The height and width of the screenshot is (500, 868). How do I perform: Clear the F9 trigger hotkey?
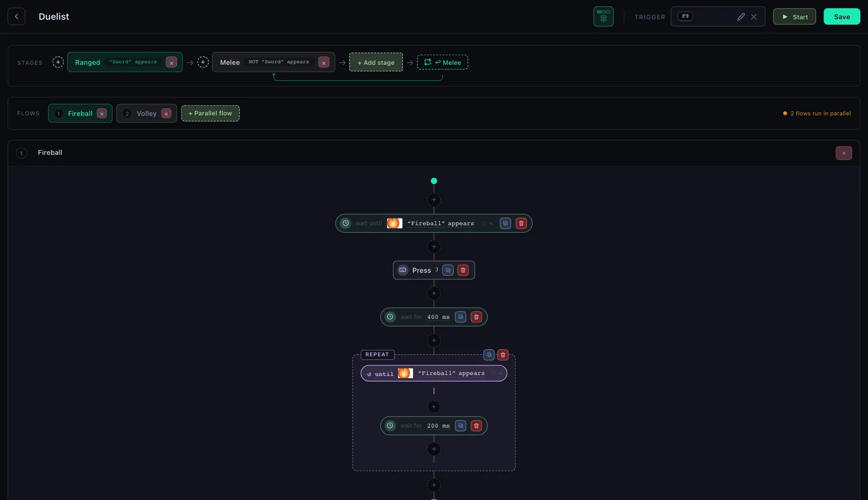pyautogui.click(x=754, y=17)
